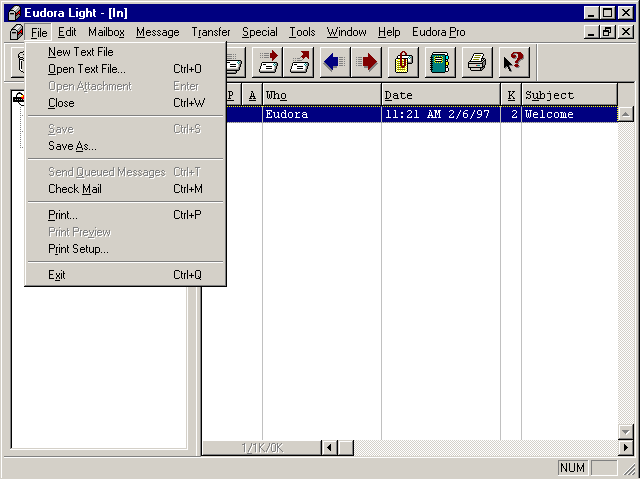Viewport: 640px width, 480px height.
Task: Click the 1/1K/0K mailbox size button
Action: 262,448
